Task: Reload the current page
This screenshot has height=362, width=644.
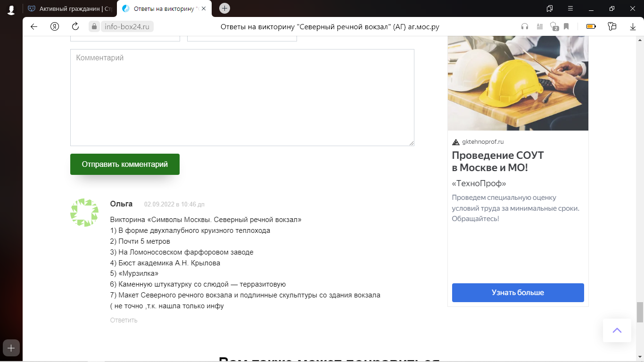Action: point(75,26)
